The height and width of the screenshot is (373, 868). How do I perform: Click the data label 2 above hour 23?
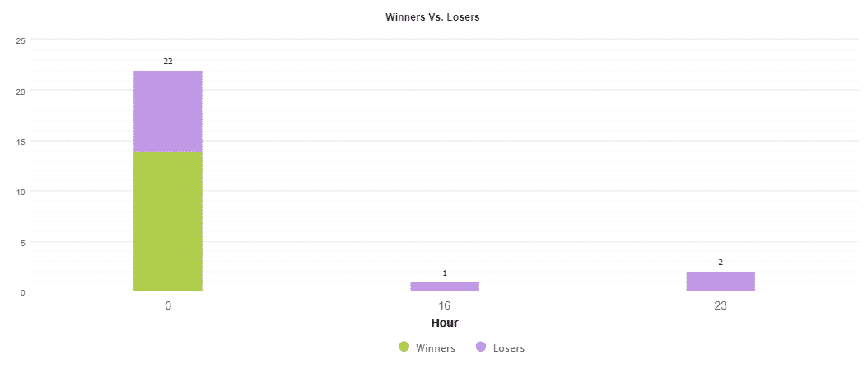(721, 263)
